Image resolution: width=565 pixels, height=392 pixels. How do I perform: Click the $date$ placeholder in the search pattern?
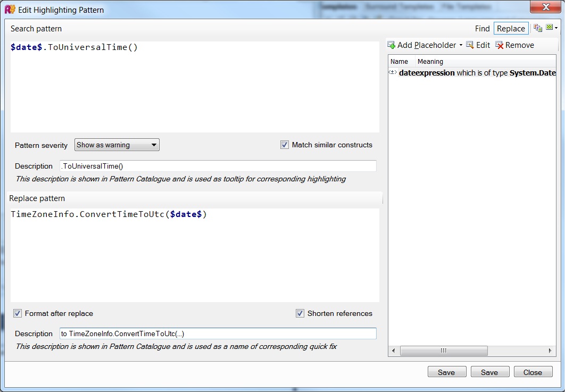(26, 47)
